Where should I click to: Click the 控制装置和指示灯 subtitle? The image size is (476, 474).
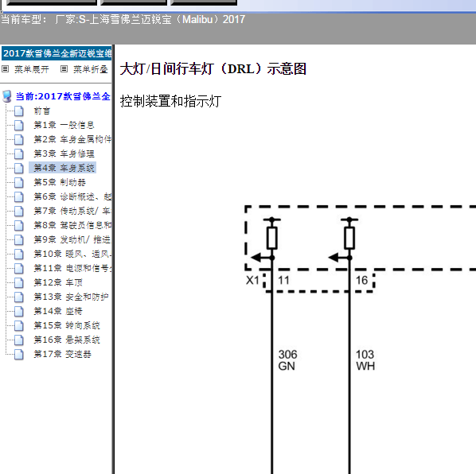pos(170,101)
